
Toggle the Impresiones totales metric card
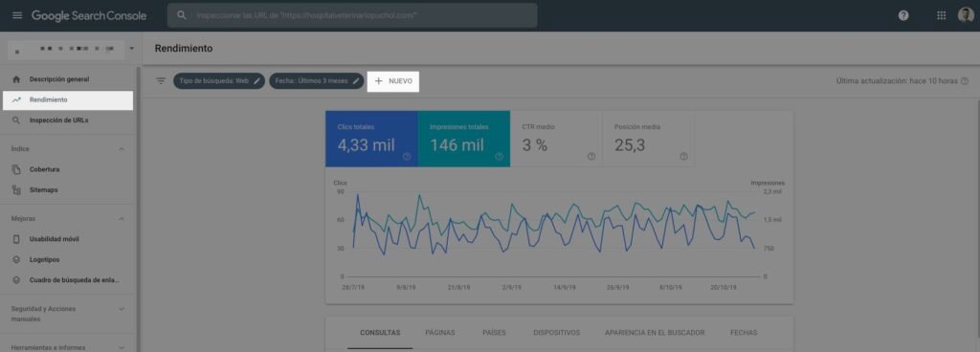pos(464,140)
